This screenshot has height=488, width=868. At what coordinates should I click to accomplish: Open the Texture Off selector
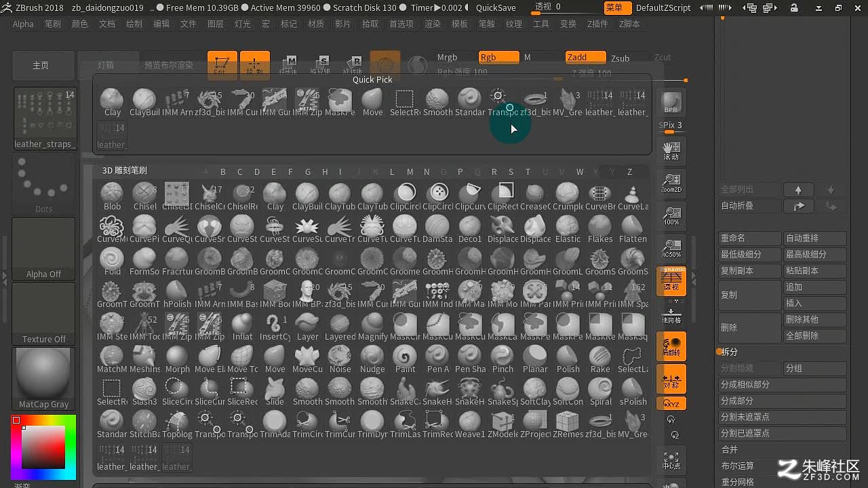pyautogui.click(x=43, y=314)
